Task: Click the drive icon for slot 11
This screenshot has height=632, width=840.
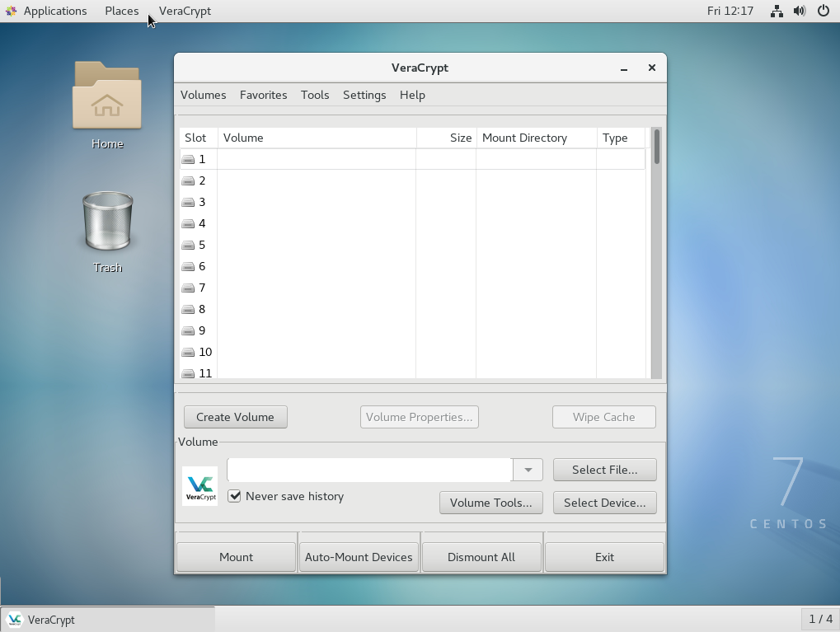Action: click(188, 373)
